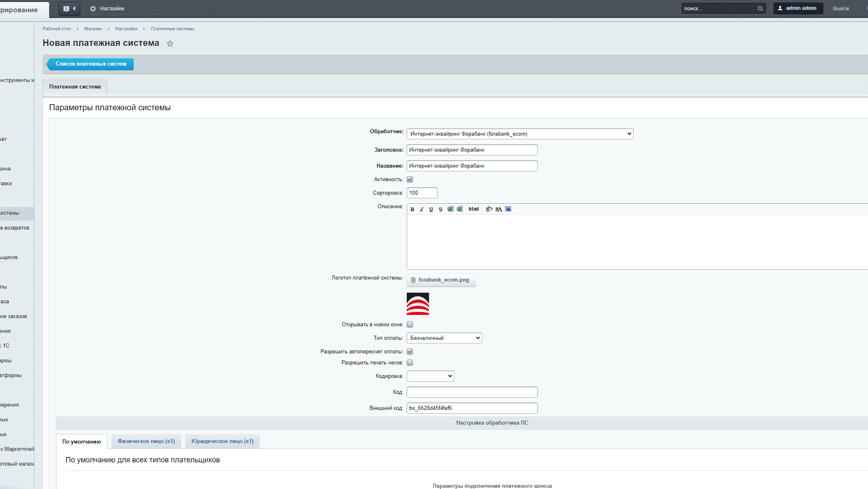This screenshot has width=868, height=489.
Task: Click Список платежных систем button
Action: [91, 64]
